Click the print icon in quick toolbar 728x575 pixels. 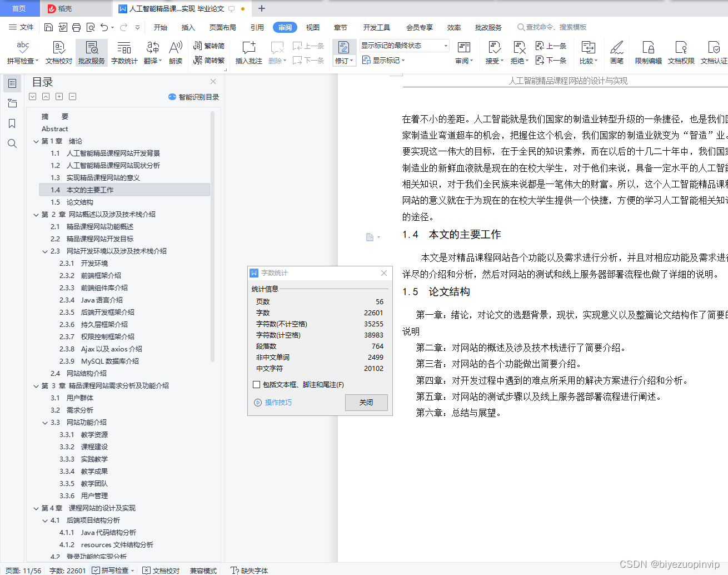click(x=77, y=27)
